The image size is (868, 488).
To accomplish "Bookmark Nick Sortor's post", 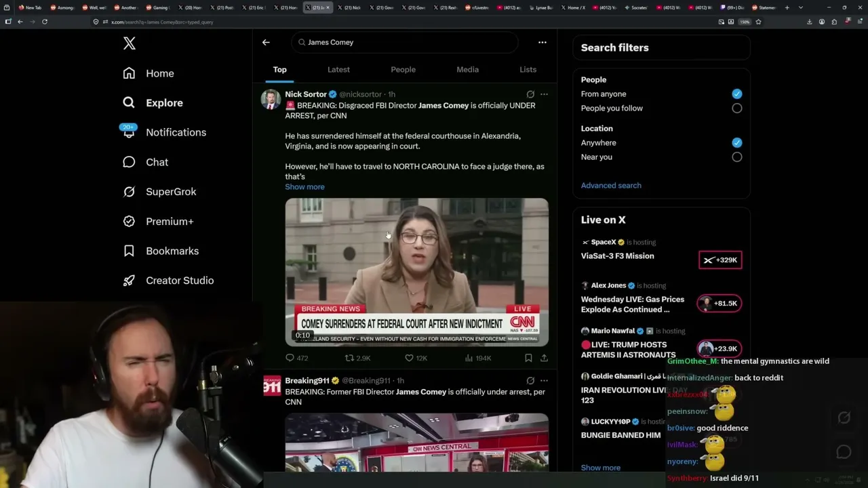I will [528, 358].
